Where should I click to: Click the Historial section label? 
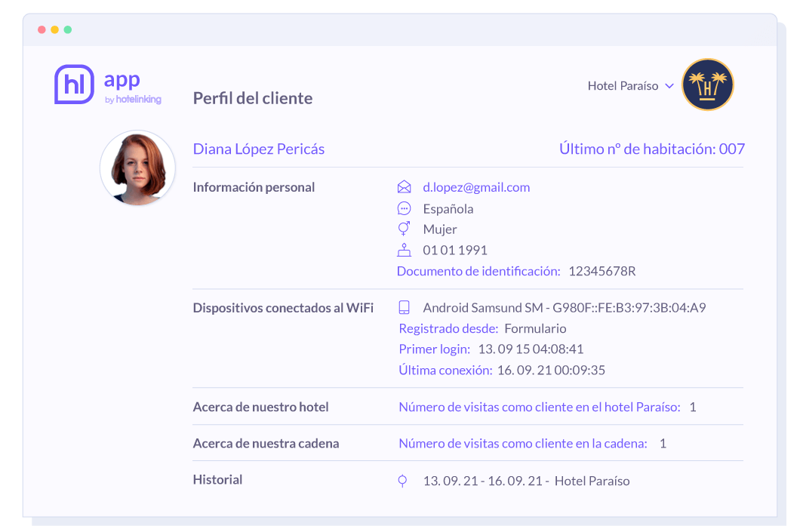pyautogui.click(x=217, y=479)
